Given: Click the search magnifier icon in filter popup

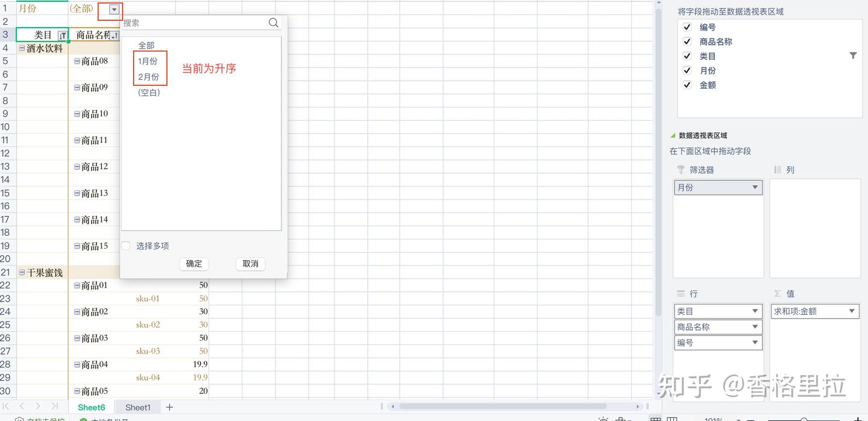Looking at the screenshot, I should pyautogui.click(x=274, y=23).
